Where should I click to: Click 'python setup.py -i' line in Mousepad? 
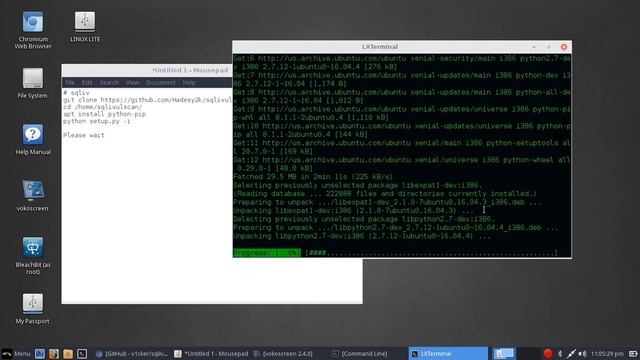point(97,121)
